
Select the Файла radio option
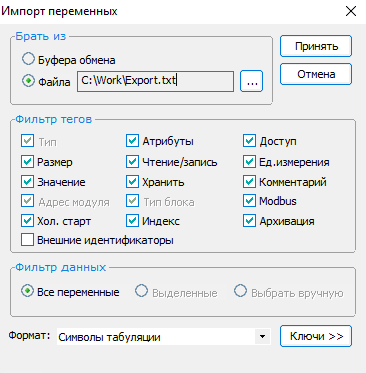point(28,81)
